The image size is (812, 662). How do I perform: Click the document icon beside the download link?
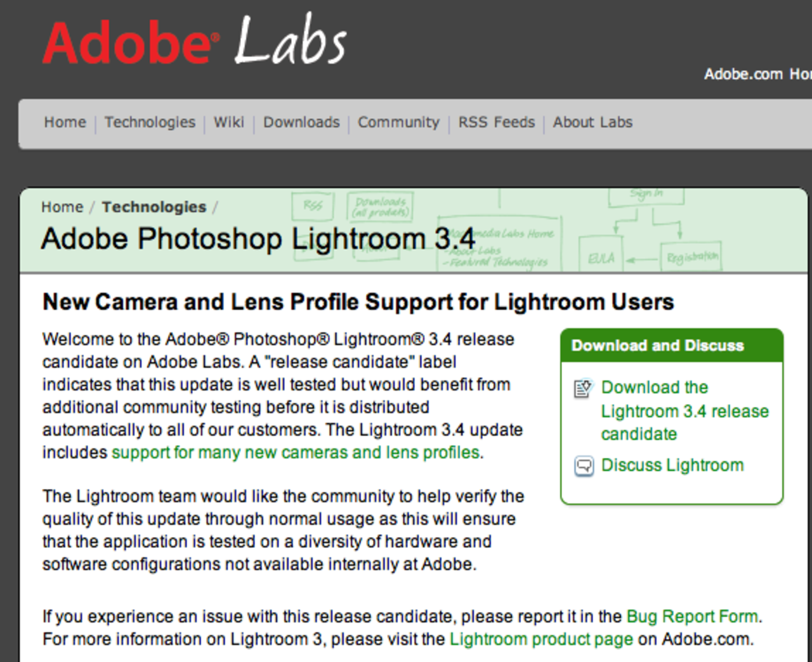coord(582,389)
